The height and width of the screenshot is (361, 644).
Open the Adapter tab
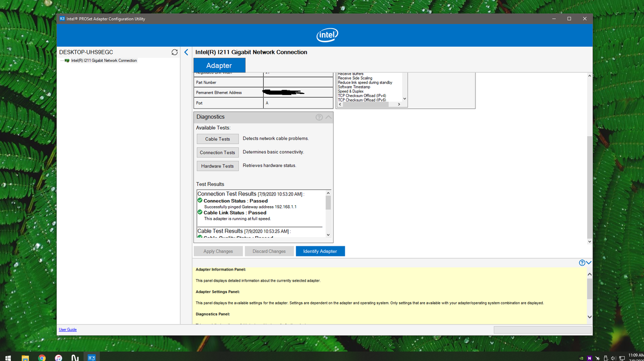coord(219,65)
